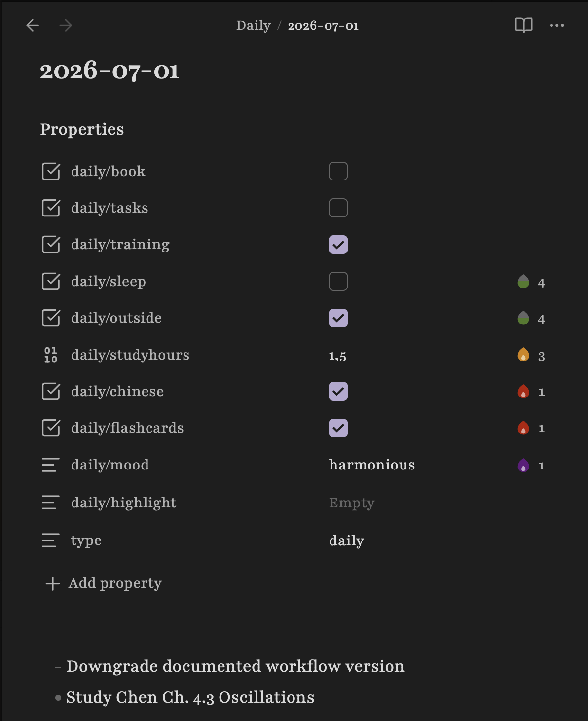Navigate forward with the right arrow

[66, 25]
